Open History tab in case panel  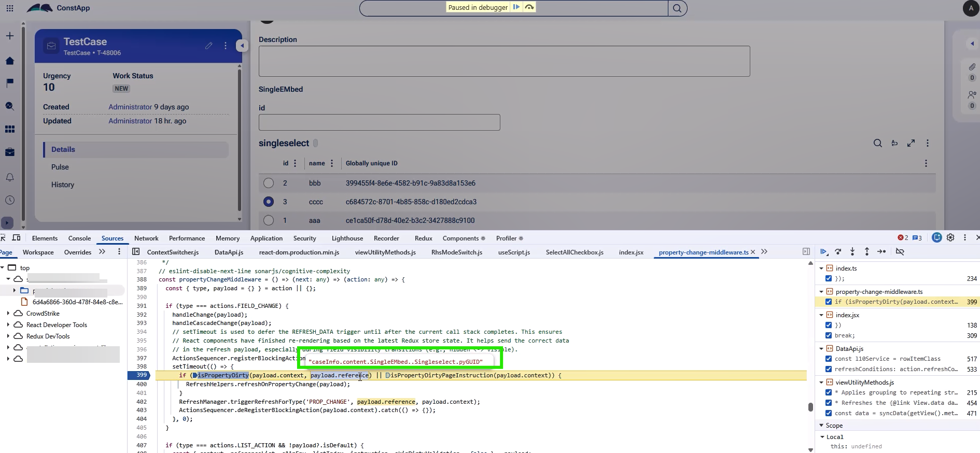[63, 185]
